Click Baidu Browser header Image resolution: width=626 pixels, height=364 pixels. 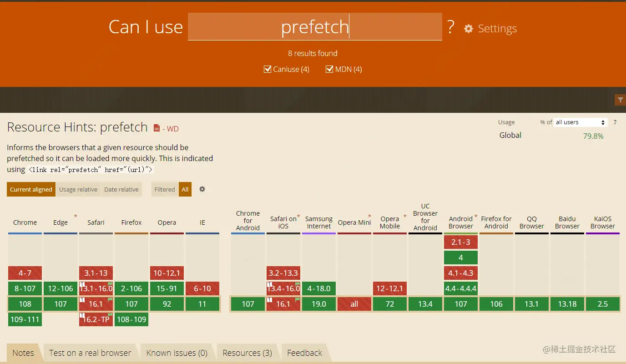tap(567, 222)
